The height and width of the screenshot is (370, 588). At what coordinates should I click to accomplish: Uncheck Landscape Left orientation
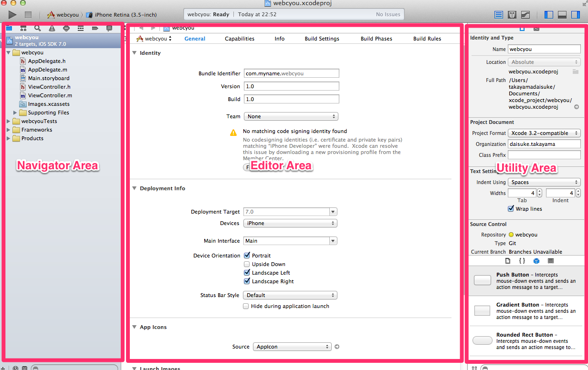coord(247,273)
